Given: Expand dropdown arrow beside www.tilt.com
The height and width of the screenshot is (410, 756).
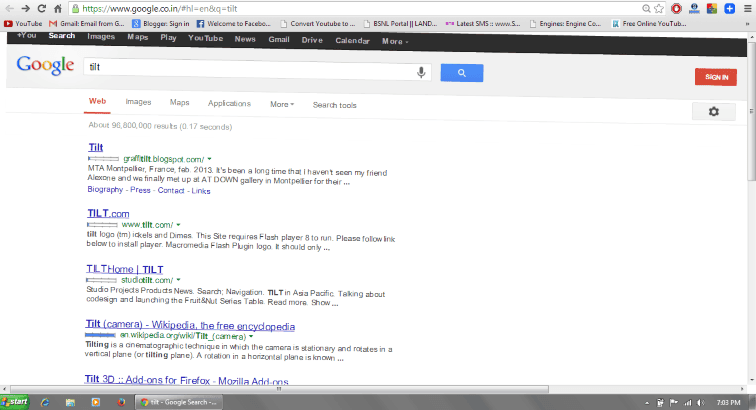Looking at the screenshot, I should coord(178,225).
